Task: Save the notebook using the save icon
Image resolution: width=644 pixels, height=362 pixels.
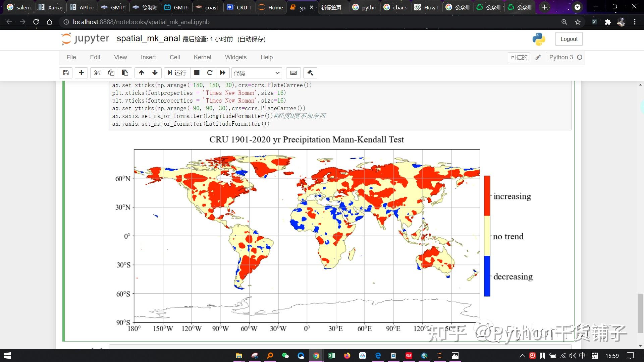Action: coord(66,73)
